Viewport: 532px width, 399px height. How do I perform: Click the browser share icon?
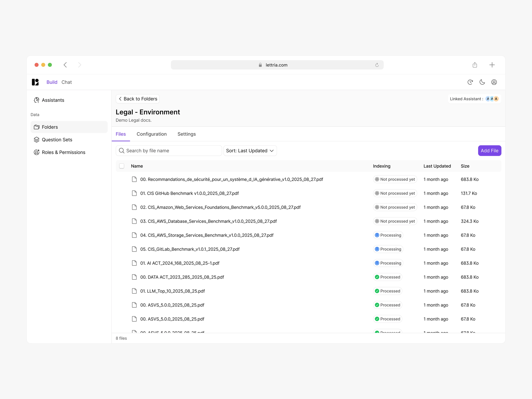[x=474, y=65]
